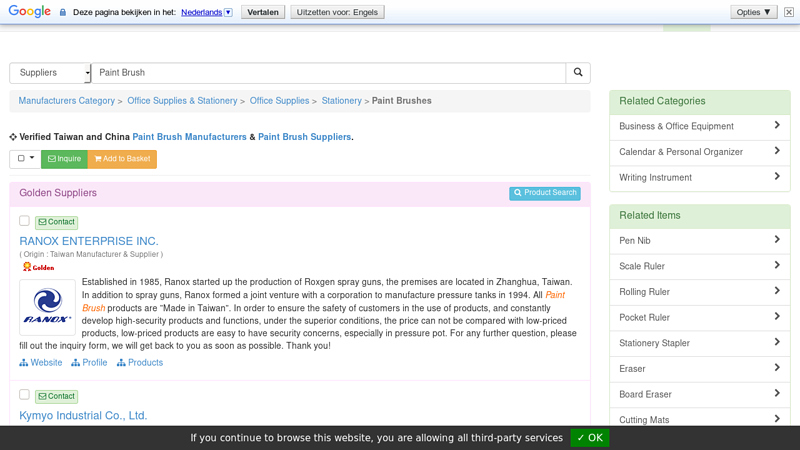The image size is (800, 450).
Task: Click Contact button for RANOX
Action: pyautogui.click(x=57, y=222)
